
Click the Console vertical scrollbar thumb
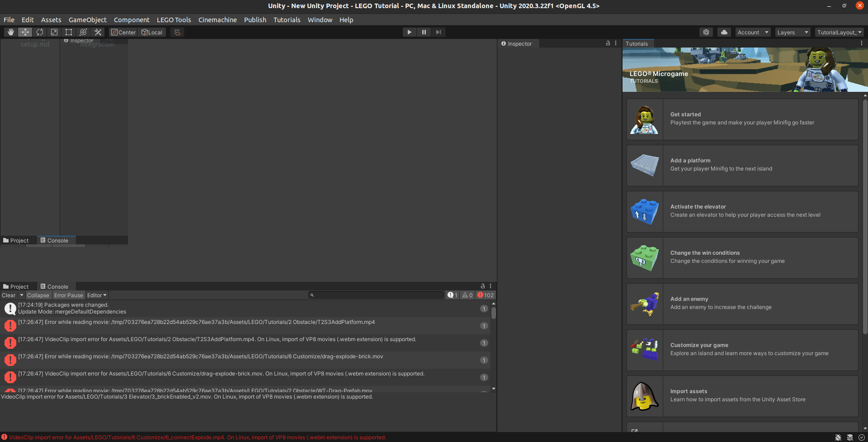pos(494,313)
